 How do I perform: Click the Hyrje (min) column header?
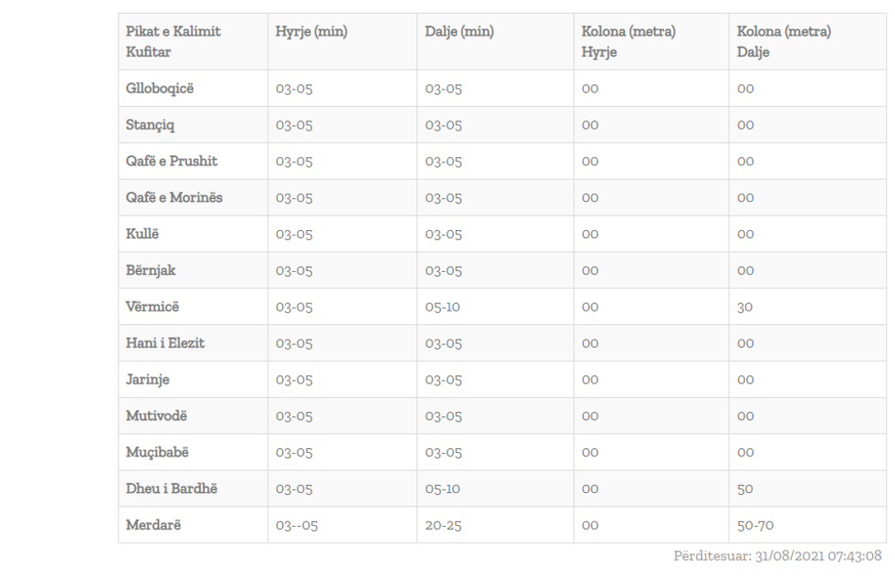tap(311, 32)
